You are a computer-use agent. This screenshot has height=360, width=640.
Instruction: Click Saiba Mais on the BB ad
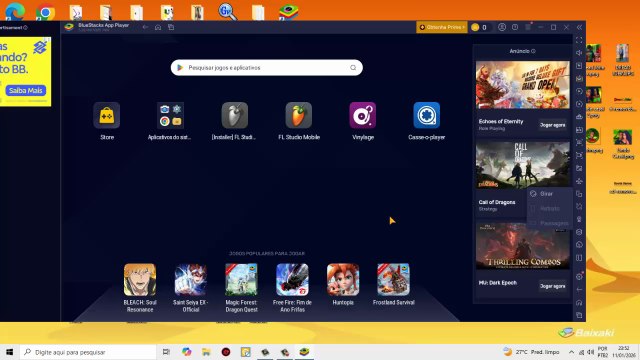tap(26, 91)
